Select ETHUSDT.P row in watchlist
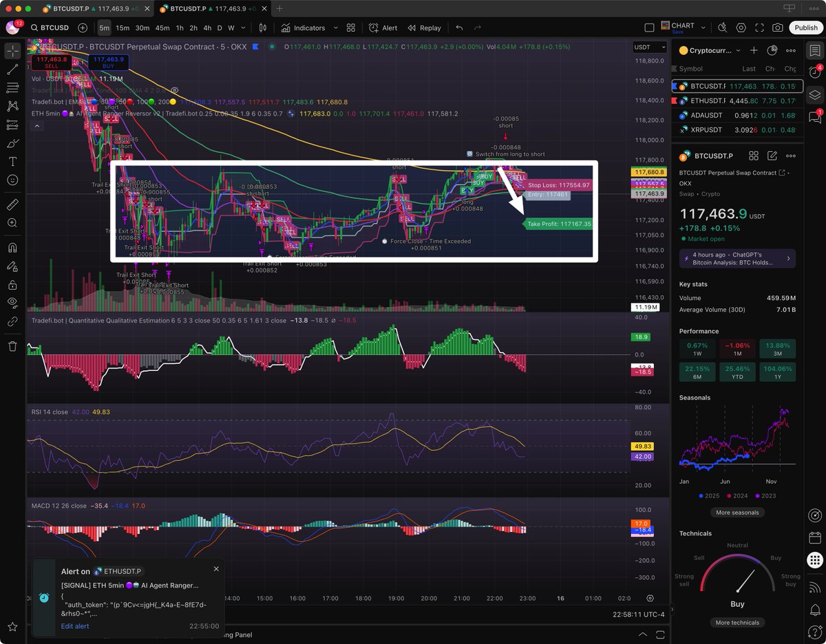The height and width of the screenshot is (644, 826). point(737,100)
